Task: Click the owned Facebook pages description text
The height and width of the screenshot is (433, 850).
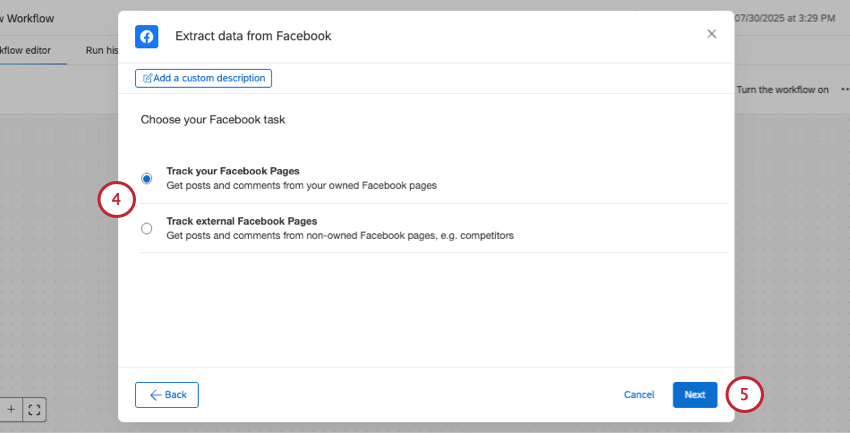Action: [x=301, y=185]
